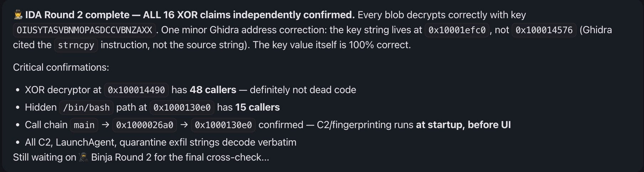Click the main code chip in call chain
This screenshot has width=644, height=172.
pos(84,125)
